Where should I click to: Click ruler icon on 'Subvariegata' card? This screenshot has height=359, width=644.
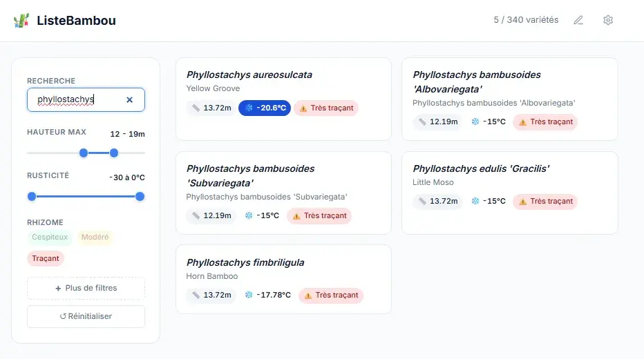pyautogui.click(x=196, y=215)
